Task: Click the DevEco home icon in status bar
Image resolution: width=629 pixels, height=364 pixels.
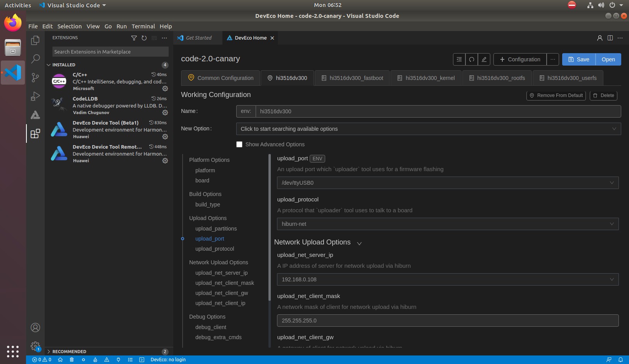Action: pyautogui.click(x=60, y=360)
